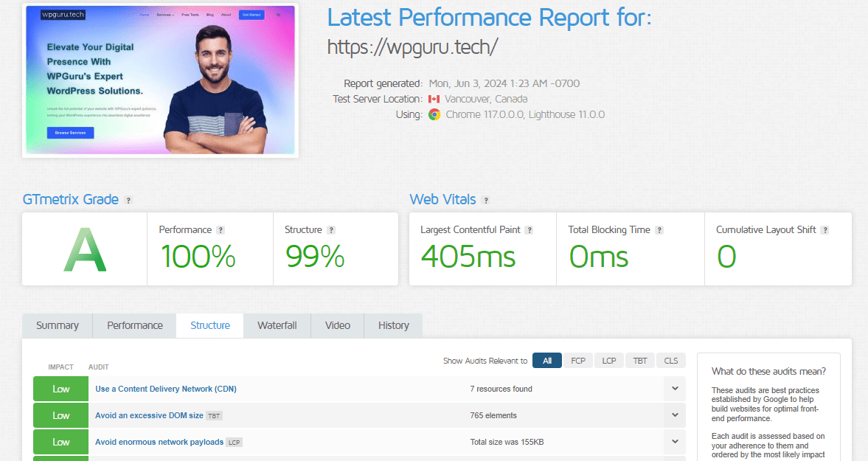The image size is (868, 461).
Task: Click Avoid enormous network payloads link
Action: tap(159, 442)
